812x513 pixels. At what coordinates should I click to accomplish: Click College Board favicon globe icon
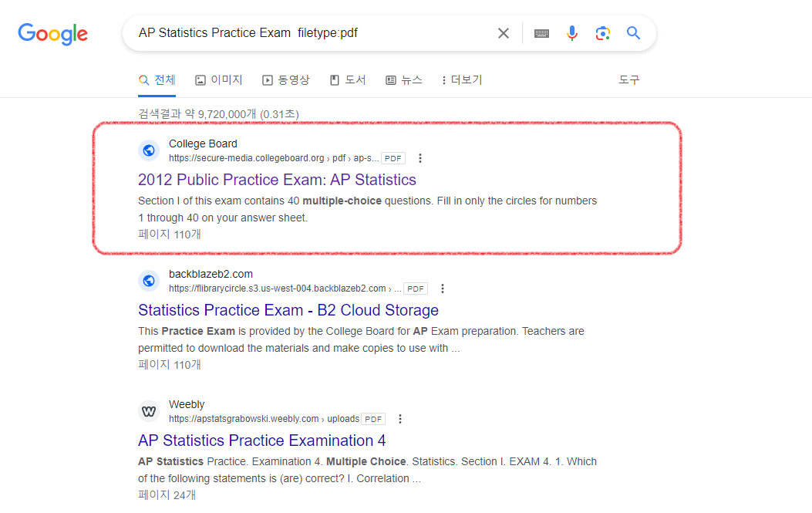click(149, 150)
